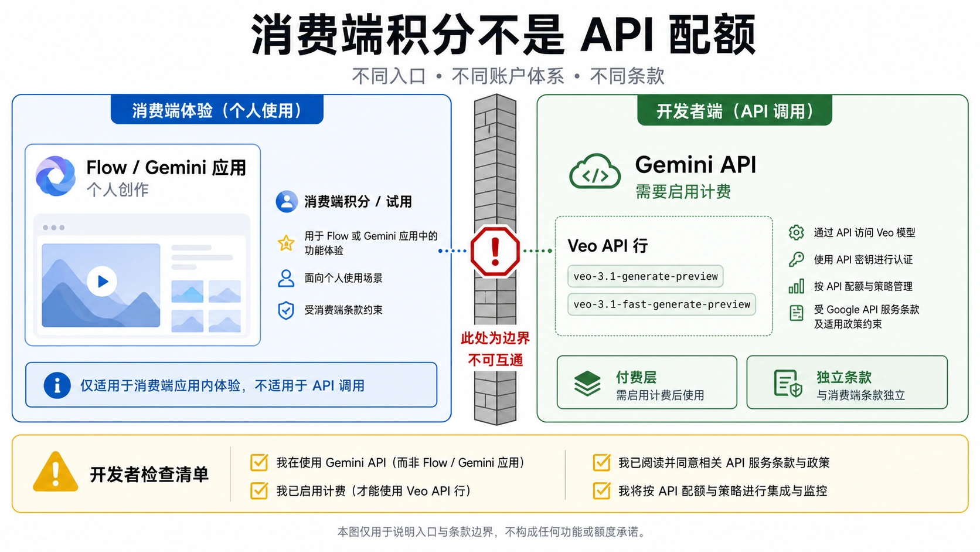Screen dimensions: 980x552
Task: Open the 付费层 card
Action: (x=647, y=382)
